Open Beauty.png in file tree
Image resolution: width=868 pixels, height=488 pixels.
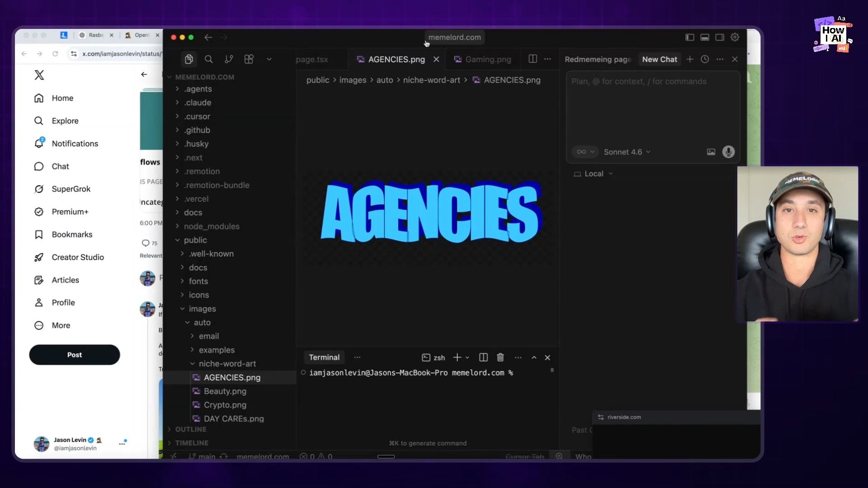point(229,391)
